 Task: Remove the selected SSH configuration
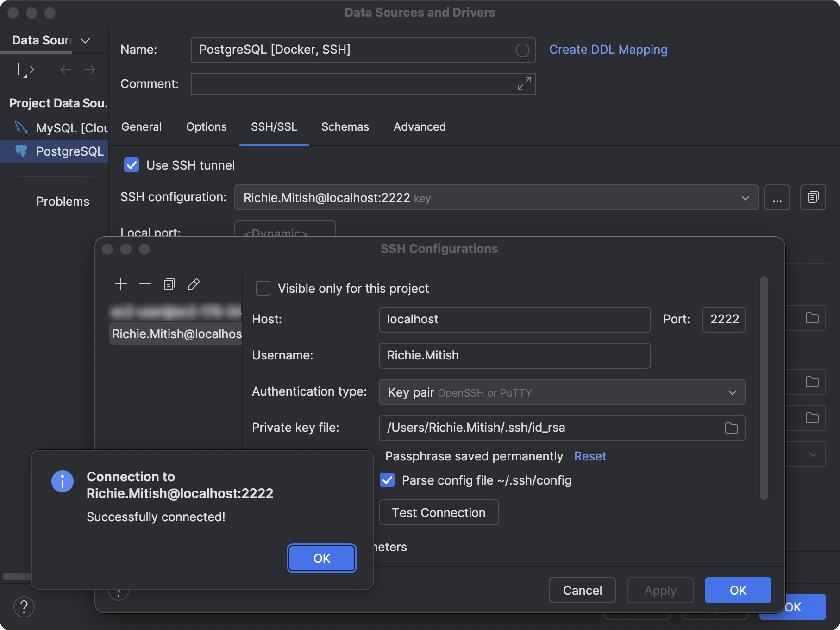pyautogui.click(x=145, y=284)
